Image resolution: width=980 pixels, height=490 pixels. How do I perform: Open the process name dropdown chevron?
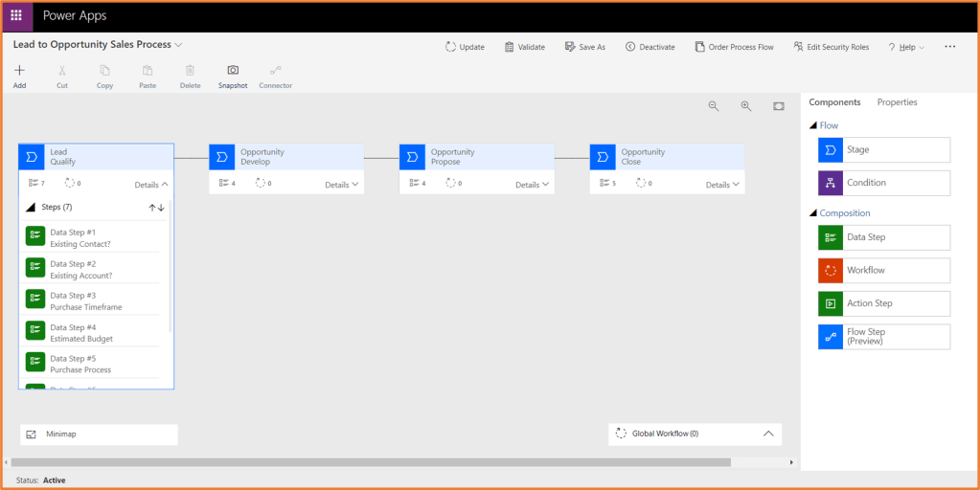pyautogui.click(x=178, y=45)
